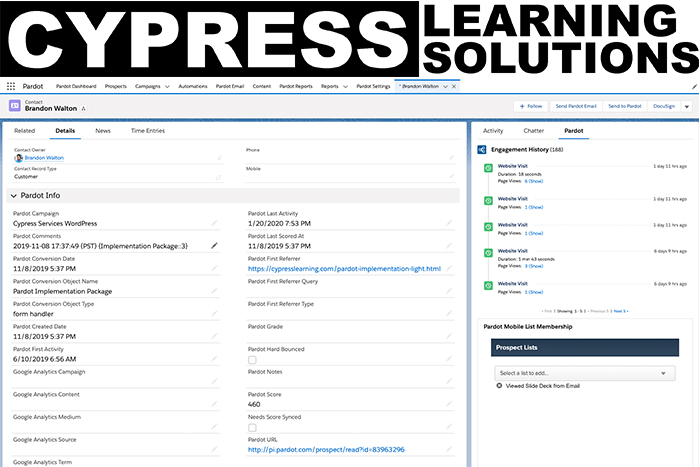Click the Website Visit icon with 1 min 43 seconds
The width and height of the screenshot is (700, 467).
(x=488, y=253)
